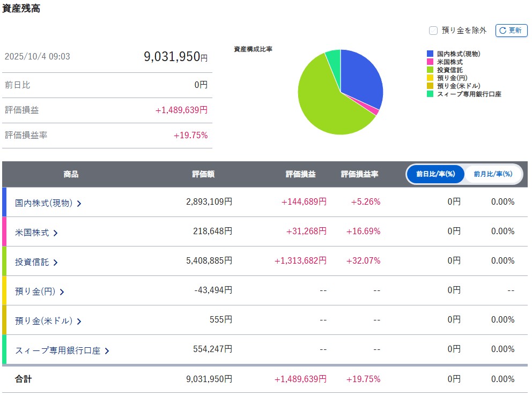Click teal スイープ専用銀行口座 legend swatch
This screenshot has width=532, height=396.
tap(430, 94)
